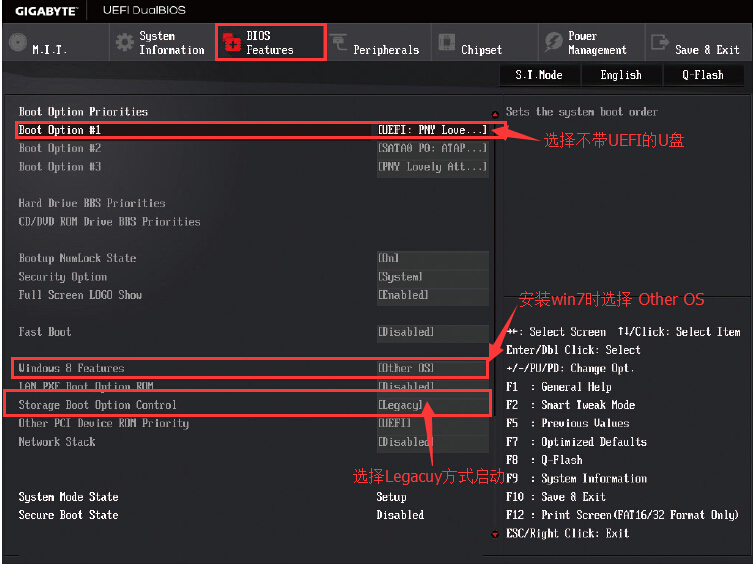The width and height of the screenshot is (754, 566).
Task: Open Boot Option #1 value dropdown
Action: click(432, 130)
